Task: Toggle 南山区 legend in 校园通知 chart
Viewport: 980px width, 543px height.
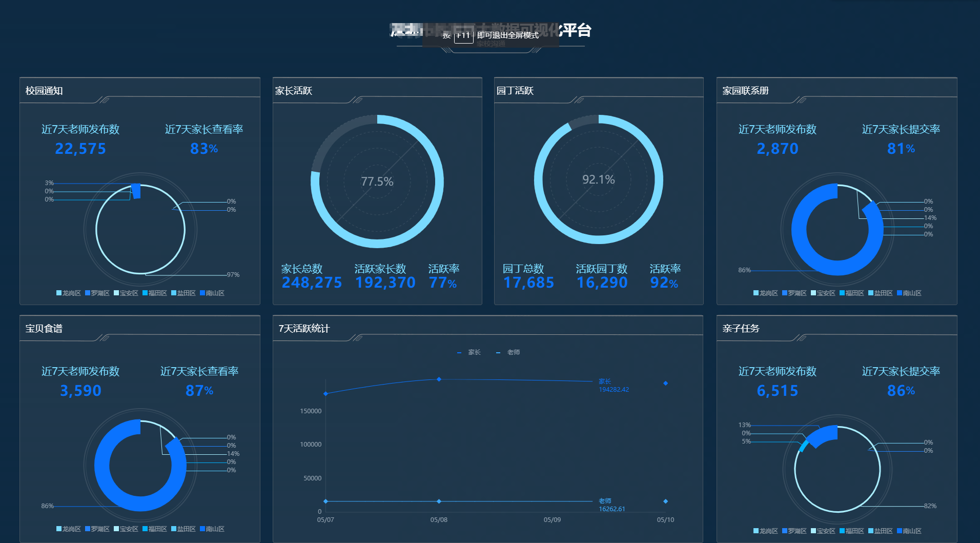Action: coord(212,293)
